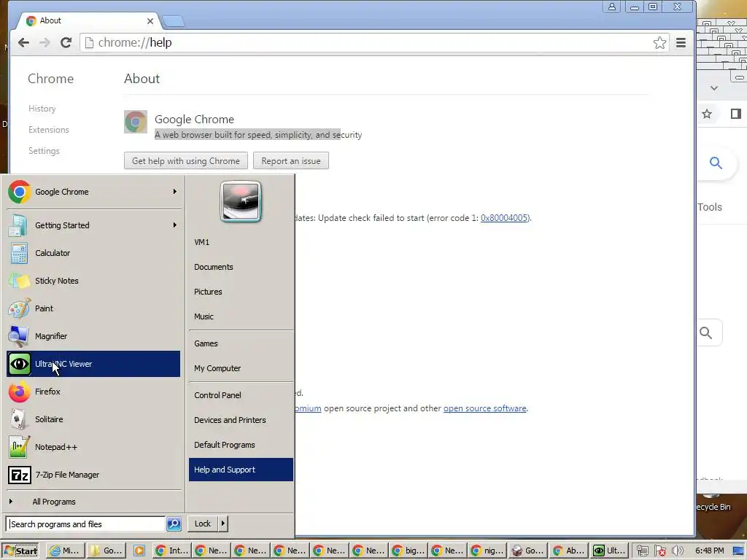Image resolution: width=747 pixels, height=560 pixels.
Task: Click the 6:48 PM taskbar clock
Action: click(709, 551)
